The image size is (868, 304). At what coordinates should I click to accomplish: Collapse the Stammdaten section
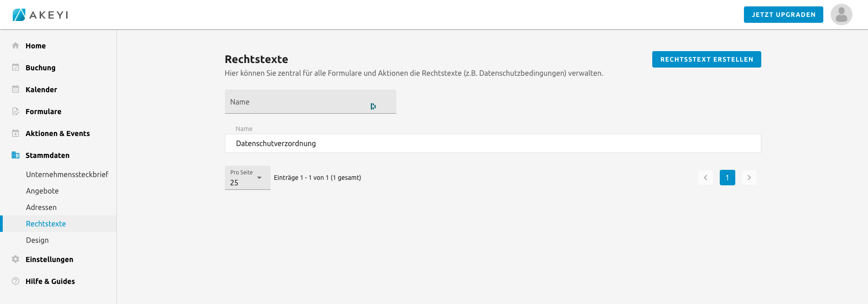click(47, 155)
